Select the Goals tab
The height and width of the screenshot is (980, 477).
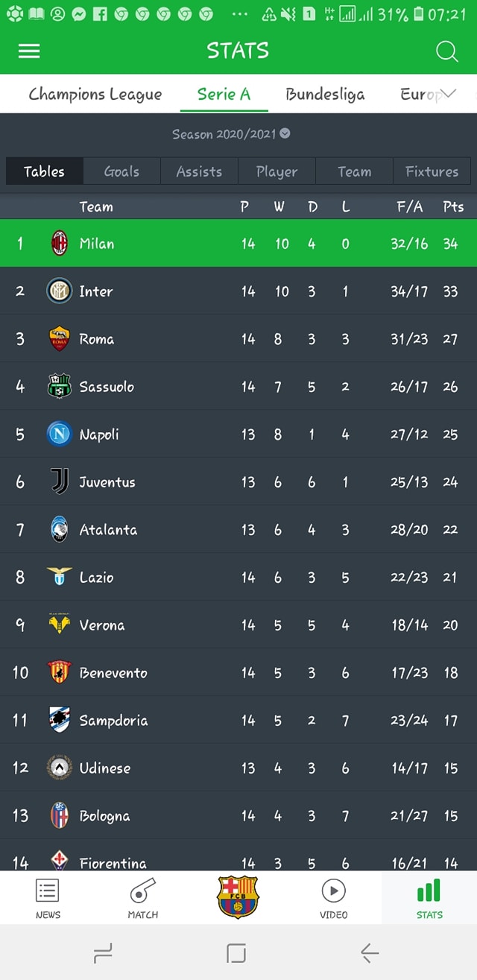(x=121, y=171)
